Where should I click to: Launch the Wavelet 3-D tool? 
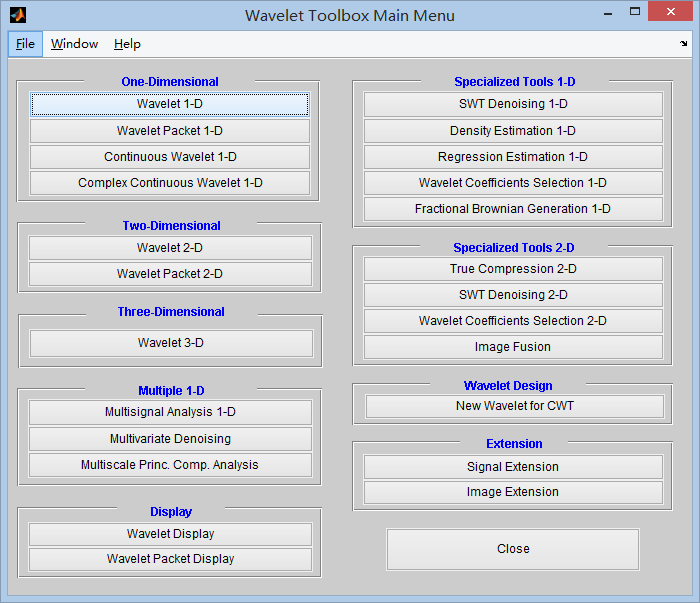pos(171,343)
